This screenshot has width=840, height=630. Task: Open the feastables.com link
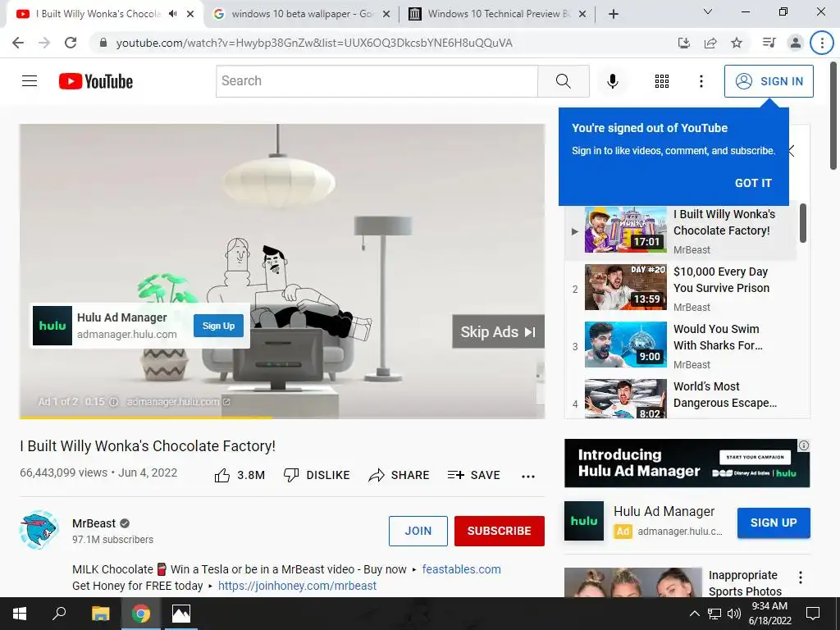point(461,569)
